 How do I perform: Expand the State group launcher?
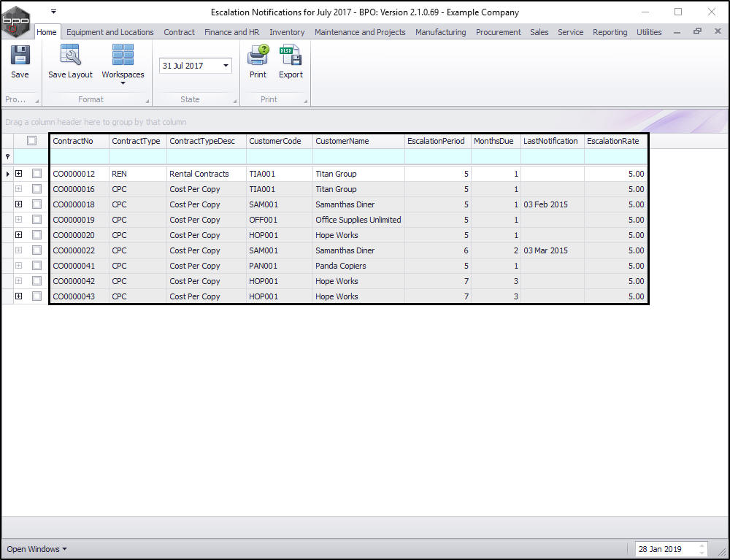(x=234, y=101)
